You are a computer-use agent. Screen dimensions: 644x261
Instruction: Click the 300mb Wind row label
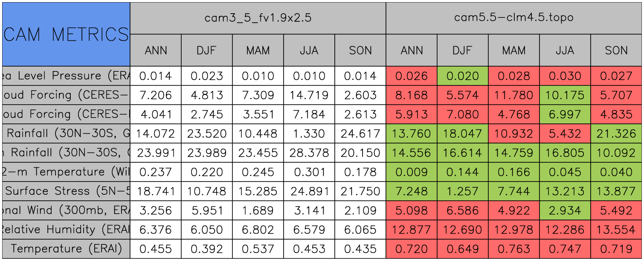click(x=66, y=210)
